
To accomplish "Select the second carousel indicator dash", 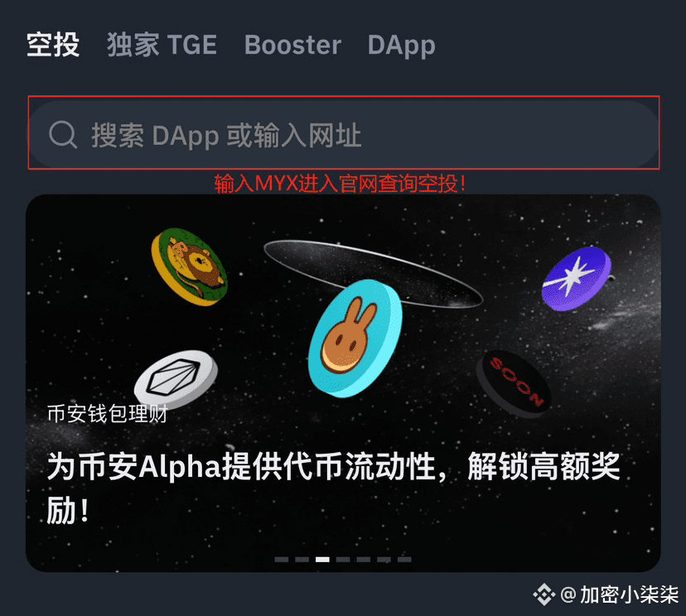I will pos(302,560).
